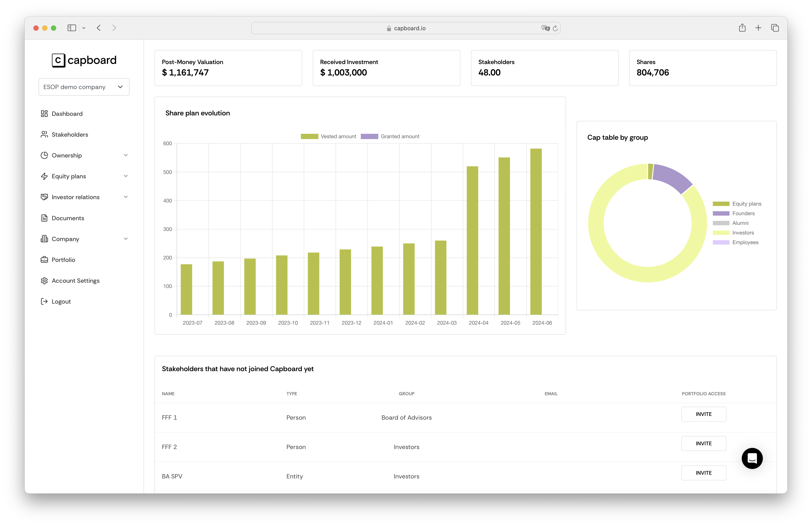Image resolution: width=812 pixels, height=526 pixels.
Task: Expand the Ownership submenu chevron
Action: click(x=126, y=155)
